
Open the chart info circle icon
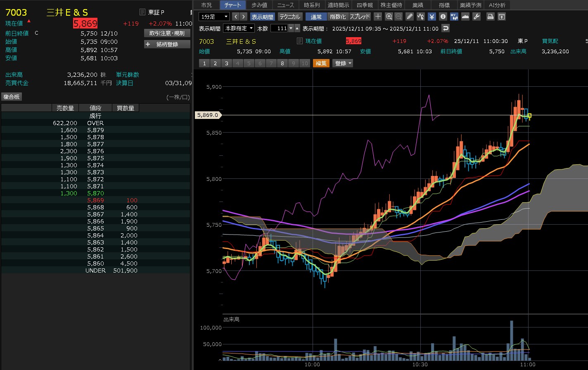click(x=443, y=17)
